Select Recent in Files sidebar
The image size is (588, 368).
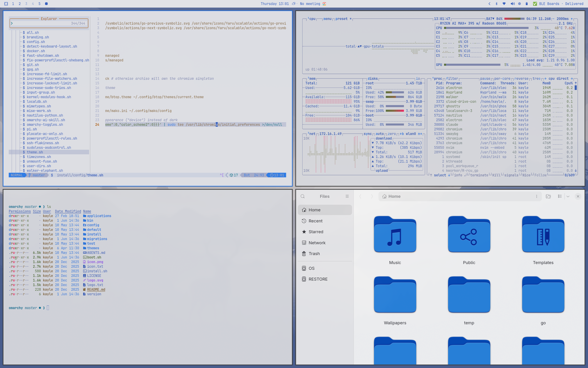tap(325, 221)
